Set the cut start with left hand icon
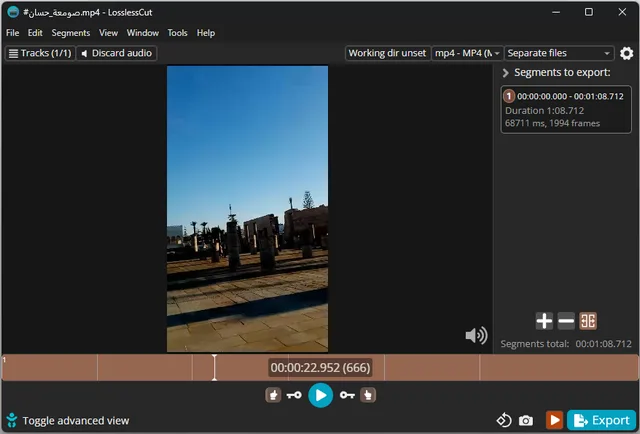640x434 pixels. [x=273, y=395]
